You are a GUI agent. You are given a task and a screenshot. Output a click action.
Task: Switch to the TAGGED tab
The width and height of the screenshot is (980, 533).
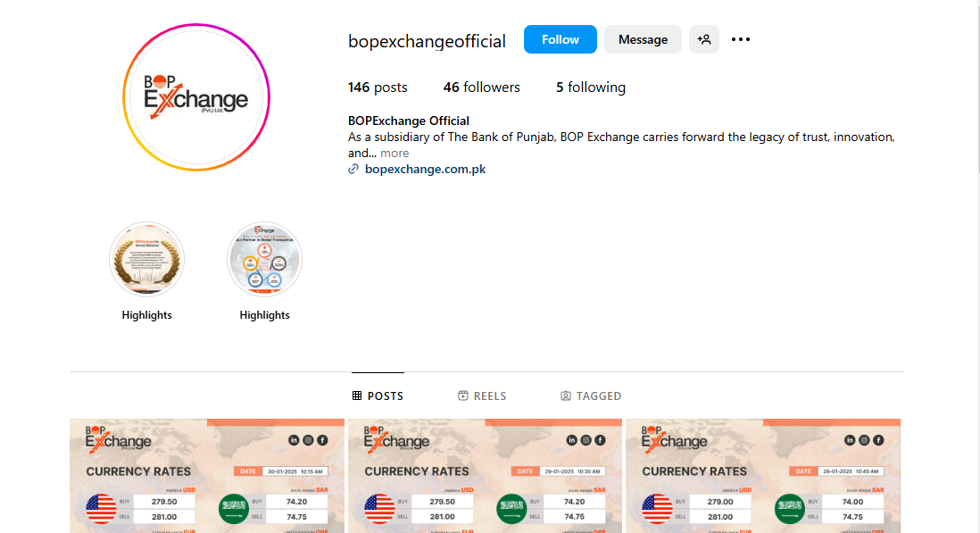coord(591,396)
